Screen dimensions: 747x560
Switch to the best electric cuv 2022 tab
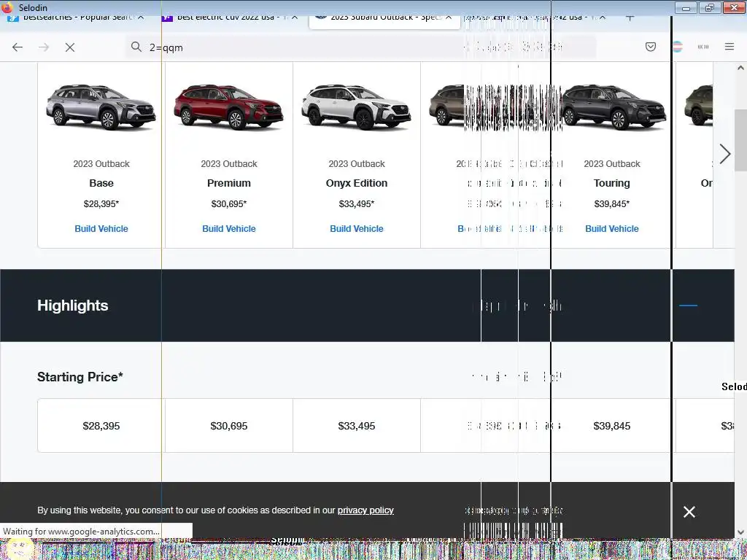[x=228, y=18]
